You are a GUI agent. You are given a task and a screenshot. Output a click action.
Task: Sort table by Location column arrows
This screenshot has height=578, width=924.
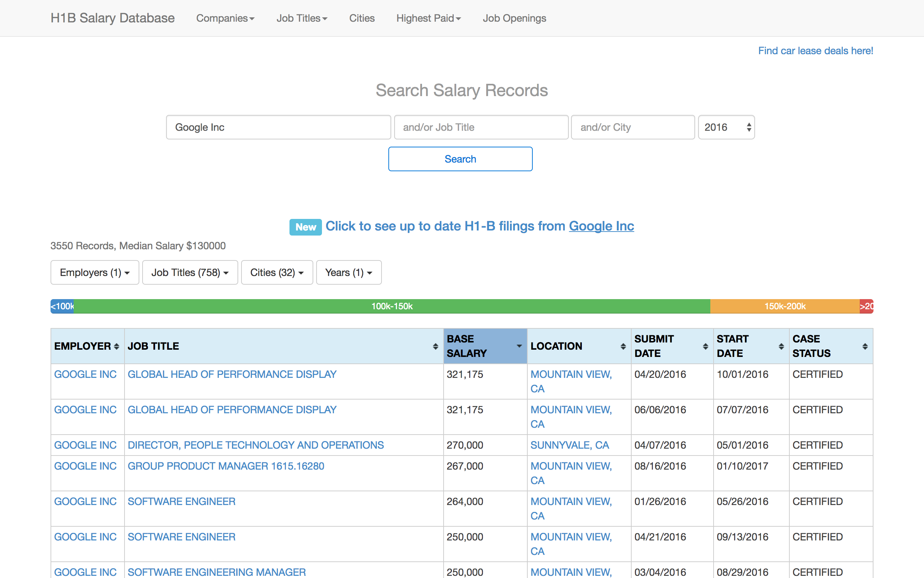coord(623,346)
